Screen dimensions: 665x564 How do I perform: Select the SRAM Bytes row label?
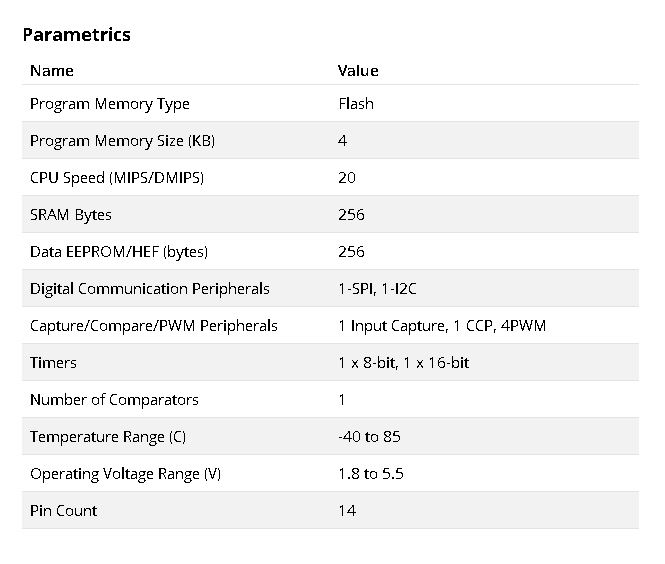[x=71, y=215]
